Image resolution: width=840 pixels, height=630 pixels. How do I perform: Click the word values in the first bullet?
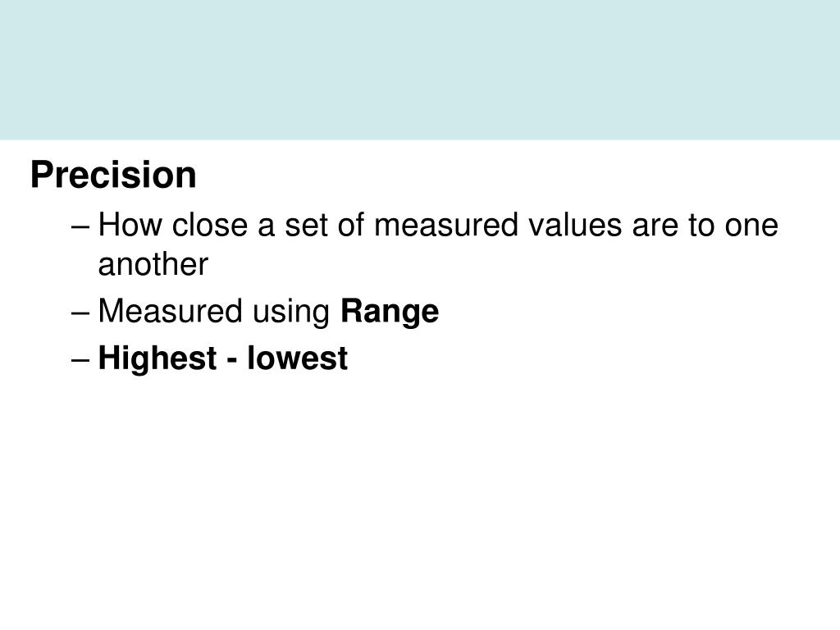[575, 225]
